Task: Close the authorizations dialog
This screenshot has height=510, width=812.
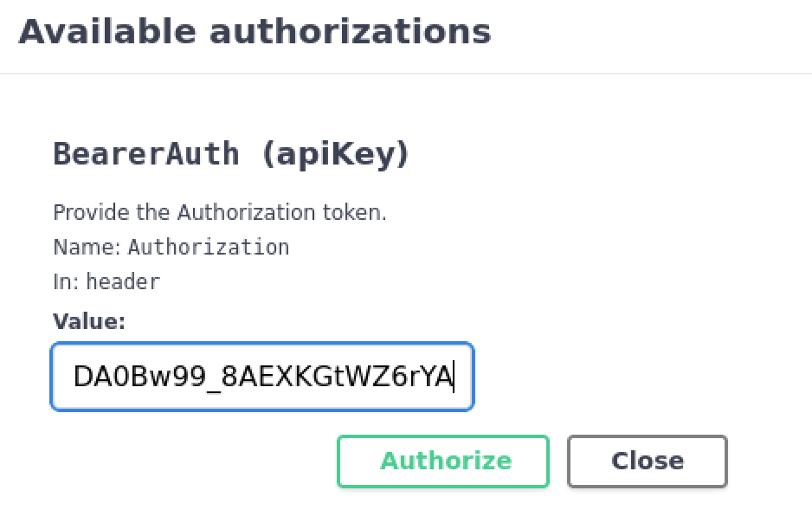Action: pyautogui.click(x=647, y=461)
